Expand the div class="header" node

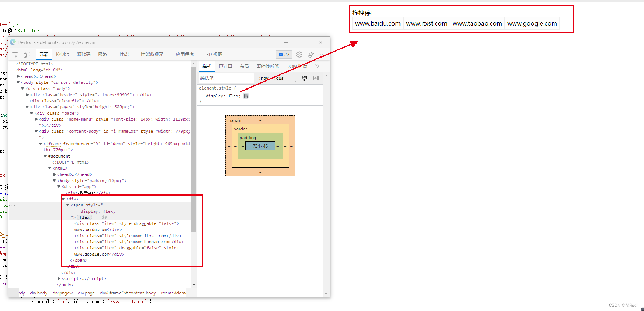pyautogui.click(x=27, y=95)
